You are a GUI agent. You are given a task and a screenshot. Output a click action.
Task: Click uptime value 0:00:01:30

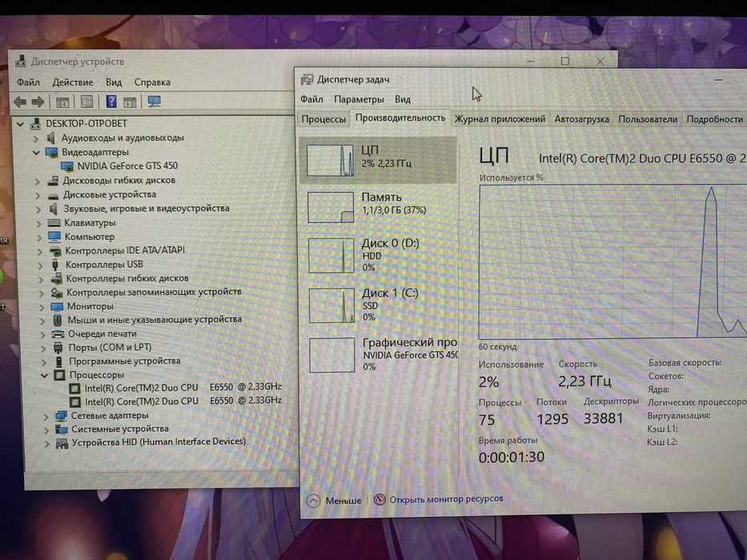point(511,457)
